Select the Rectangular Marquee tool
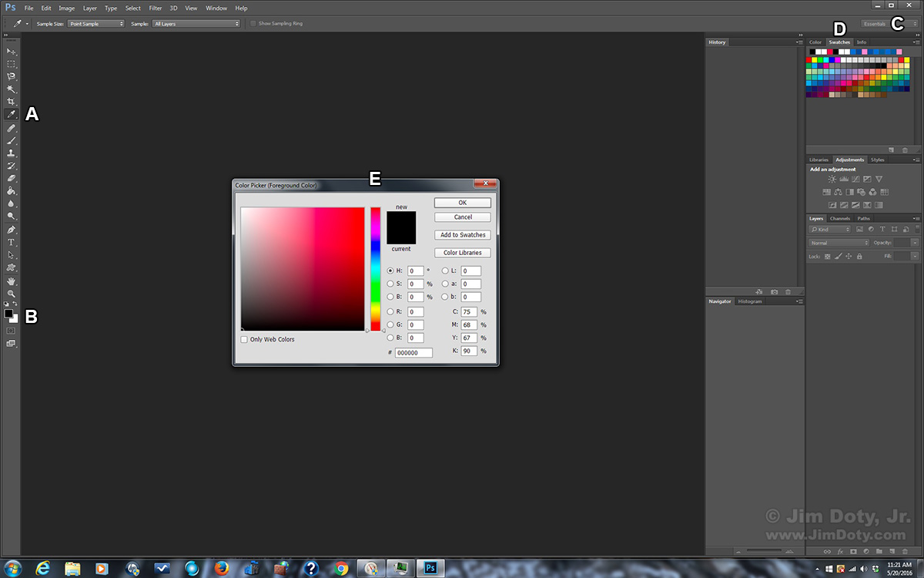 (12, 64)
